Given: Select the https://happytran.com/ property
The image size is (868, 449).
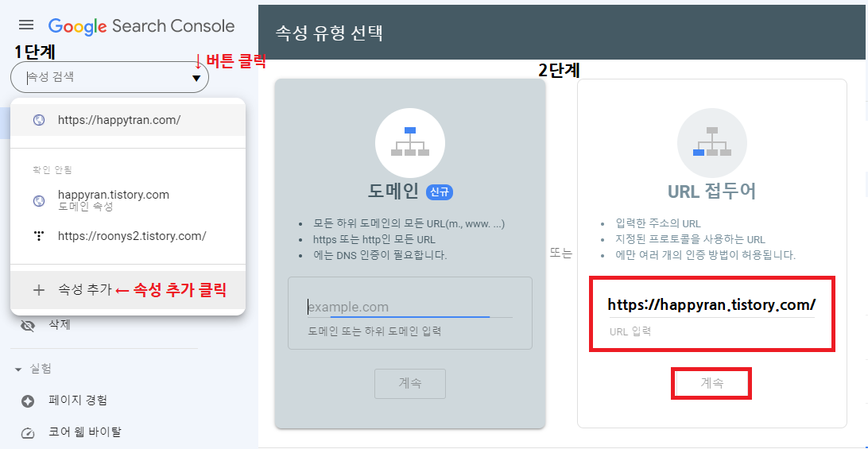Looking at the screenshot, I should (x=128, y=119).
